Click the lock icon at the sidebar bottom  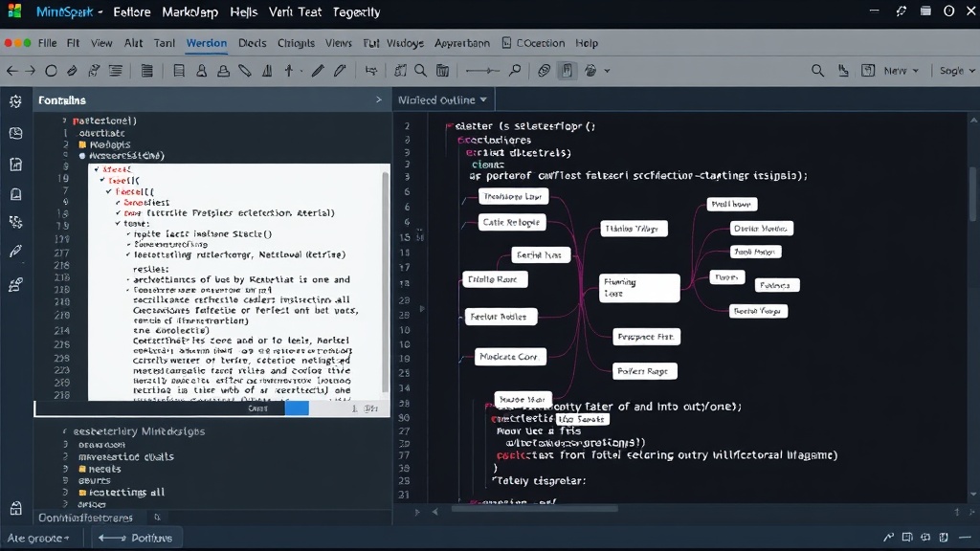[15, 509]
